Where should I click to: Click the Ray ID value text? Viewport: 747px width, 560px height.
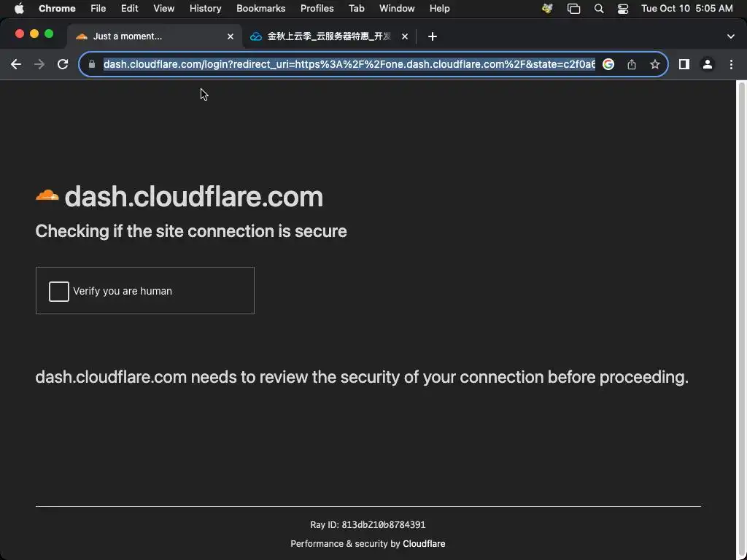click(x=384, y=525)
